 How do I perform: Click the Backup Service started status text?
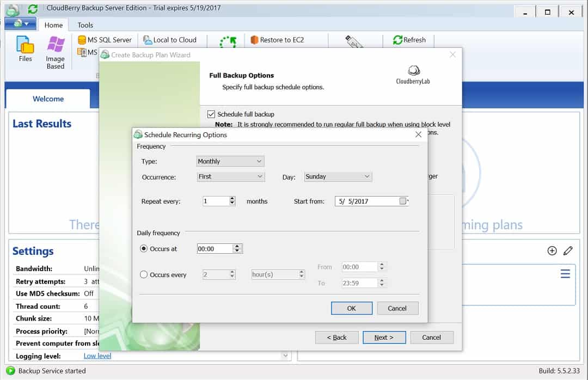[52, 371]
